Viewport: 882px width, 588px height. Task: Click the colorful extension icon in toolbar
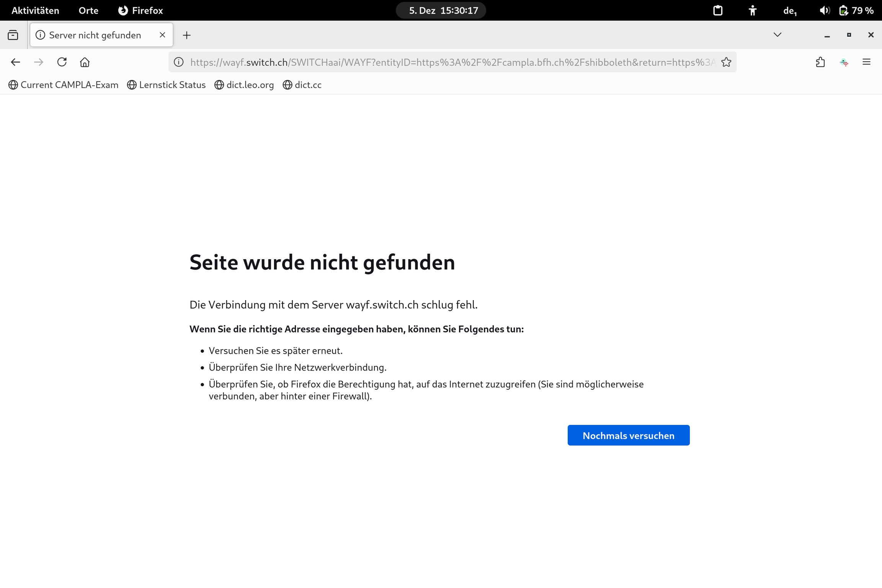(x=844, y=62)
